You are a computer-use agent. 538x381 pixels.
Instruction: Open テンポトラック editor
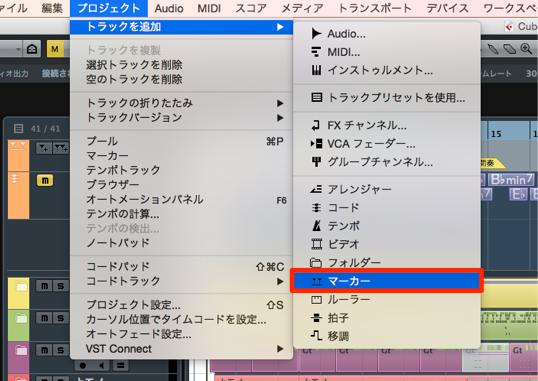(x=181, y=170)
